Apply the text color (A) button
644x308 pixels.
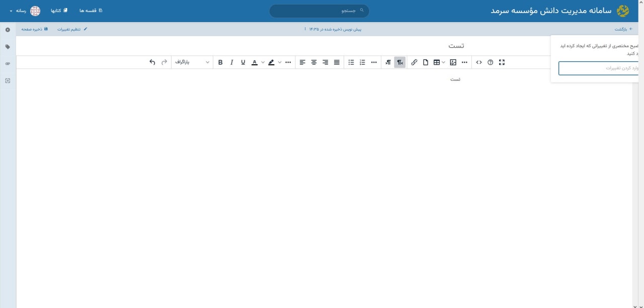(255, 62)
